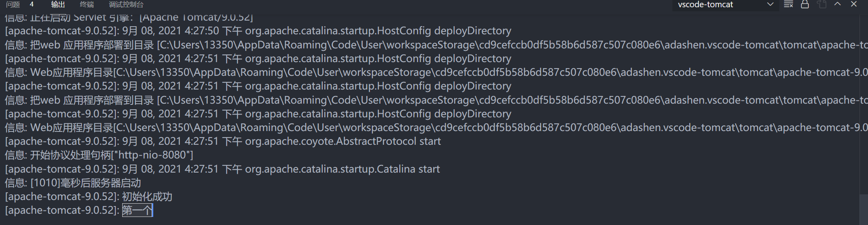Click the vertical scrollbar thumb
Screen dimensions: 868x225
[x=864, y=208]
